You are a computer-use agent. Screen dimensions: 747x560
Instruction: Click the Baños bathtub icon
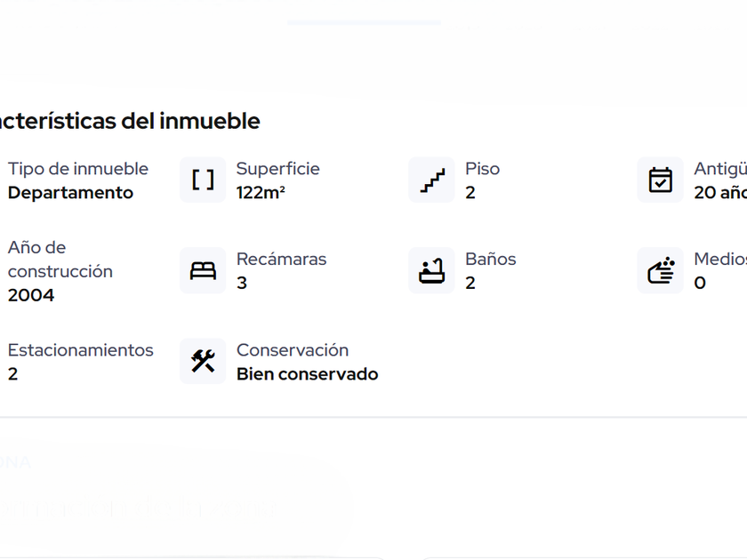tap(431, 271)
